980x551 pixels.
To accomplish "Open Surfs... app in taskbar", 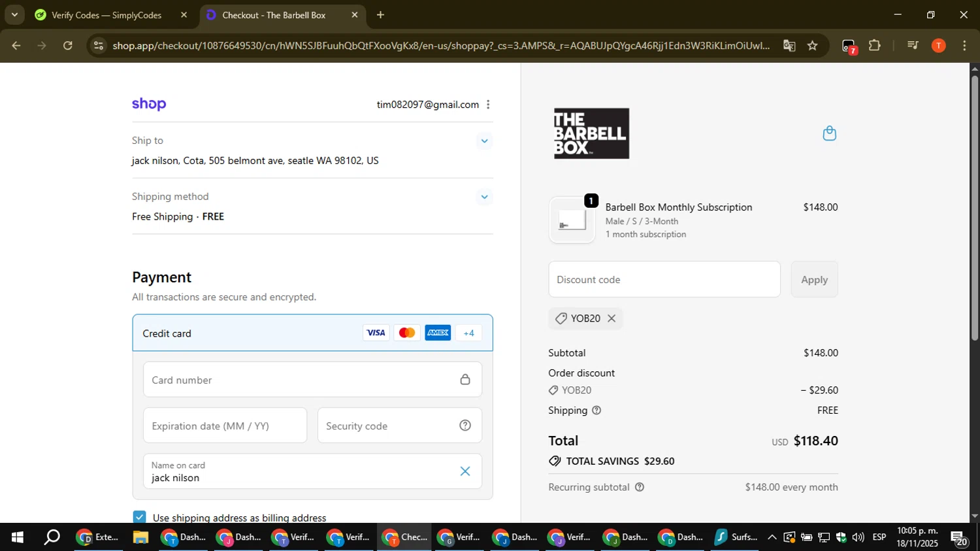I will (736, 537).
